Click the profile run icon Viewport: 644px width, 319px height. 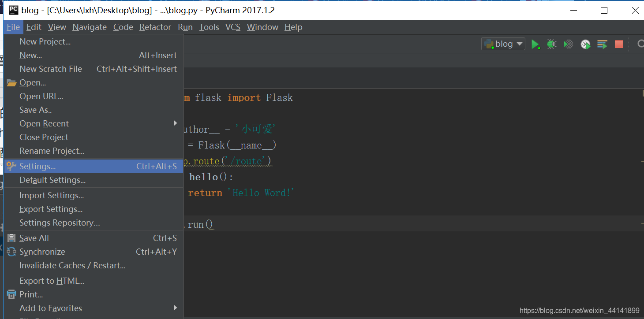[x=585, y=44]
